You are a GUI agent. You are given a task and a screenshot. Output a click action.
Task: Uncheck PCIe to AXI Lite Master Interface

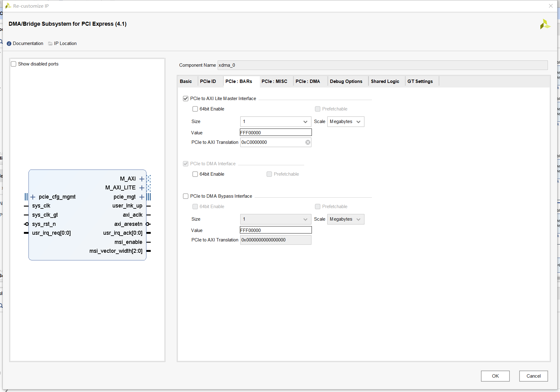[x=186, y=99]
